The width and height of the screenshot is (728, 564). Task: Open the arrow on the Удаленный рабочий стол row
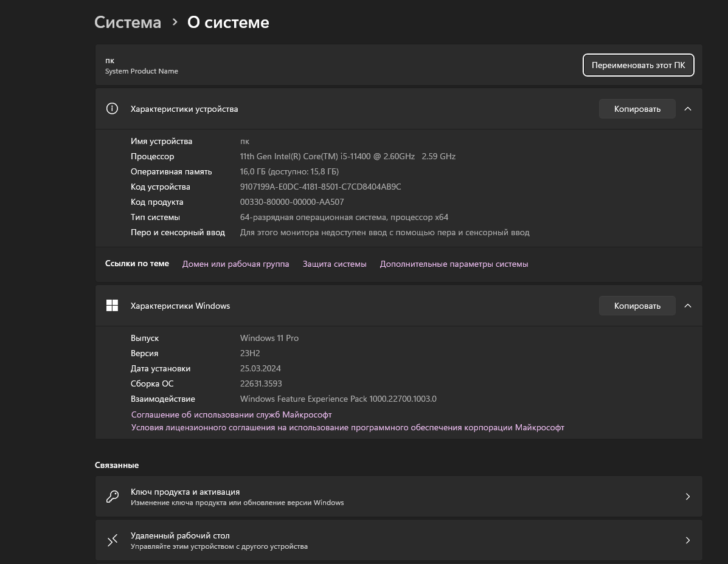(688, 540)
